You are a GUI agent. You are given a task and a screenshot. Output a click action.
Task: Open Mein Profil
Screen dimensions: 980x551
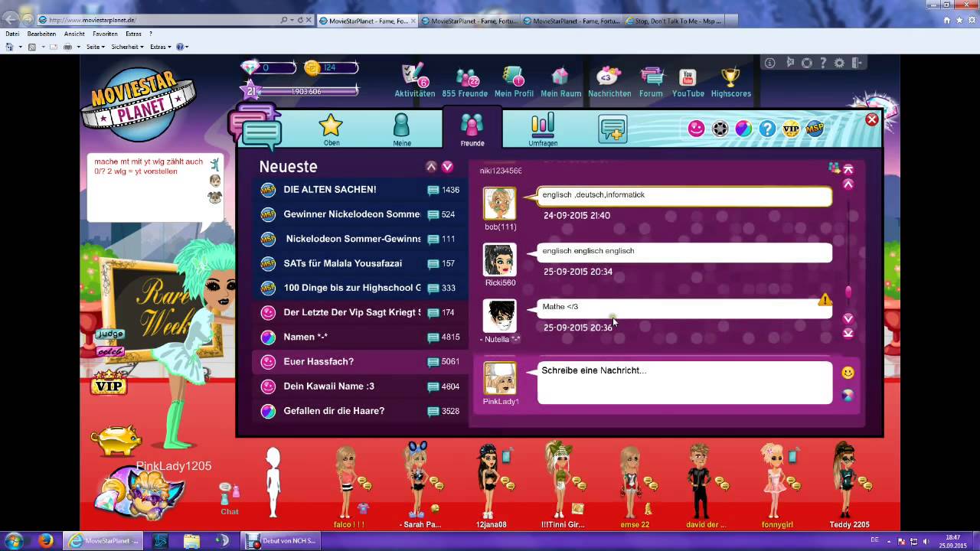point(514,82)
